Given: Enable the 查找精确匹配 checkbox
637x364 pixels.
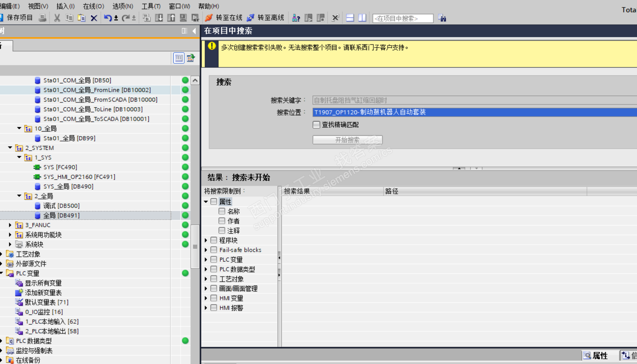Looking at the screenshot, I should click(316, 125).
